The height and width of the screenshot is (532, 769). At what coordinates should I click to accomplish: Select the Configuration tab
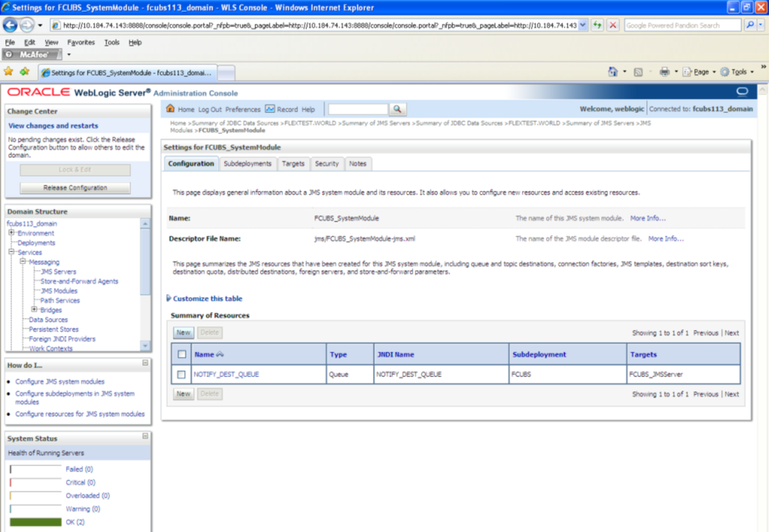pos(191,164)
